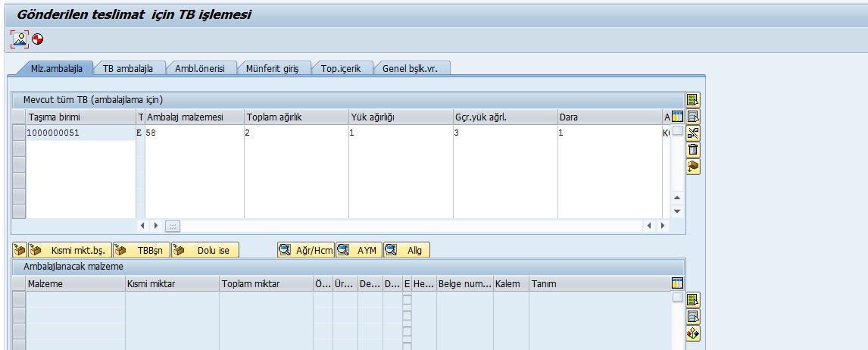
Task: Click the box icon below the trash icon
Action: (693, 166)
